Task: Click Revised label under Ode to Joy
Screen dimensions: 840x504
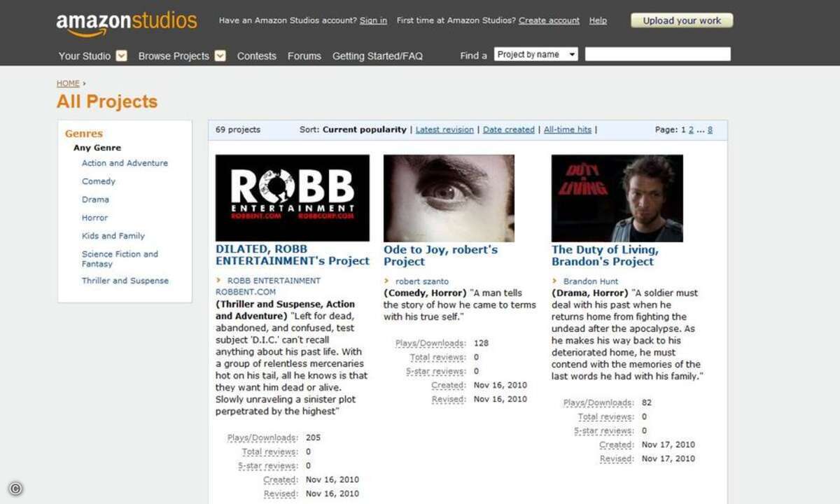Action: click(x=449, y=399)
